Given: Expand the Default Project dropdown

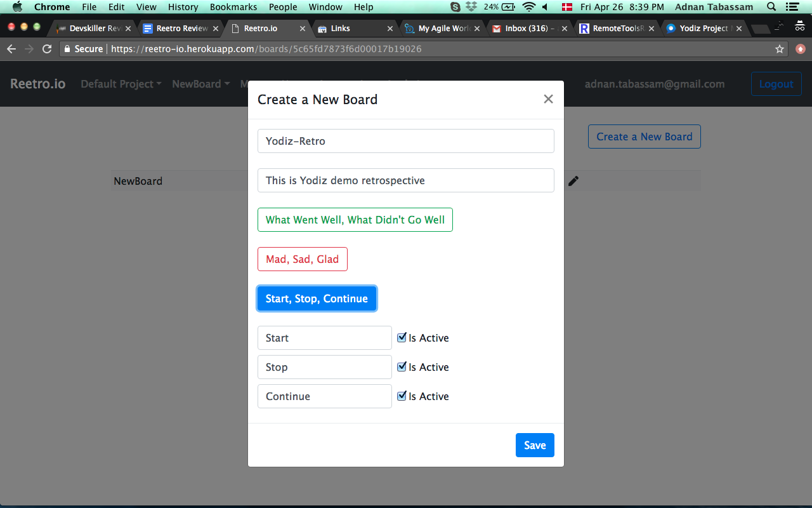Looking at the screenshot, I should (121, 84).
